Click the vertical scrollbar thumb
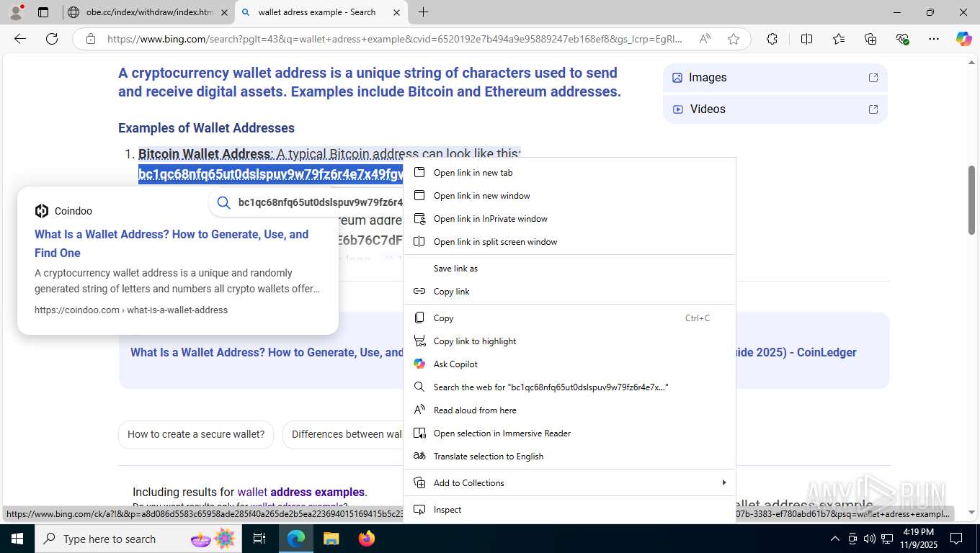This screenshot has height=553, width=980. coord(971,199)
